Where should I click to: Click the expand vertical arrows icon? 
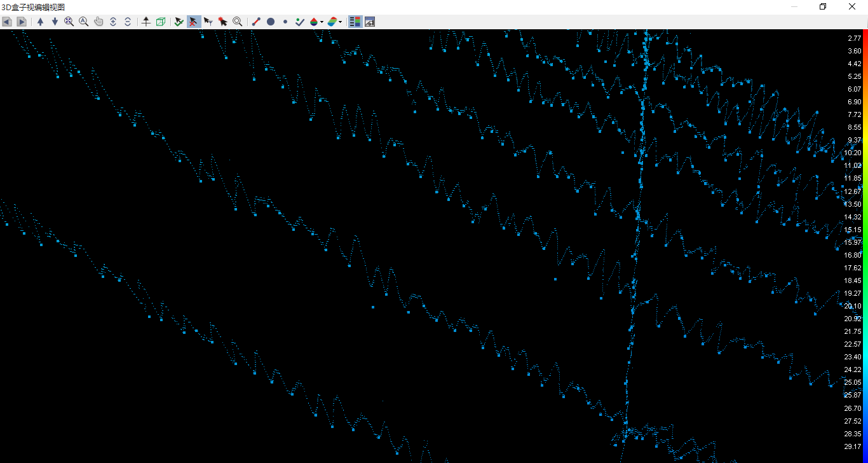click(113, 22)
